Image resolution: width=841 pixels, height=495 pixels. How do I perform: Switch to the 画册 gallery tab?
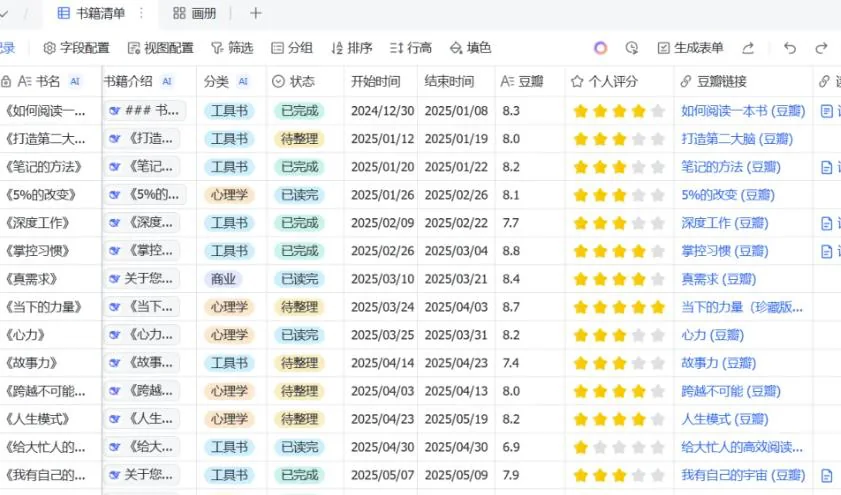pyautogui.click(x=195, y=13)
